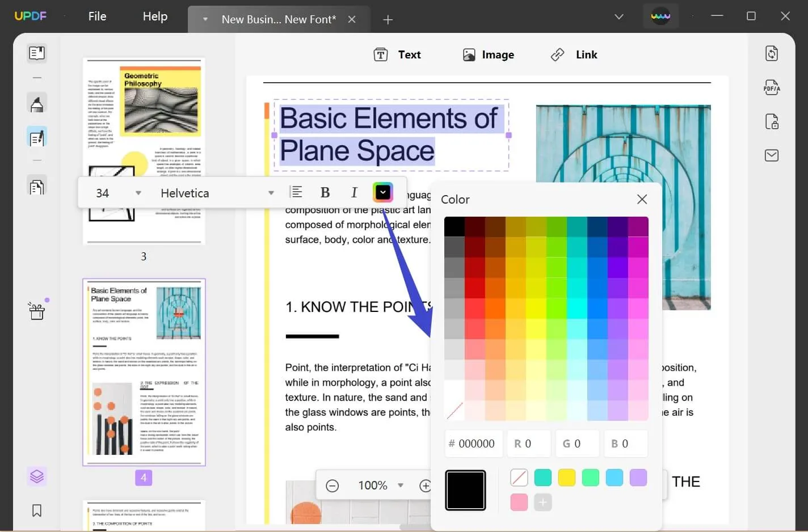The height and width of the screenshot is (532, 808).
Task: Select the yellow color swatch
Action: click(x=567, y=477)
